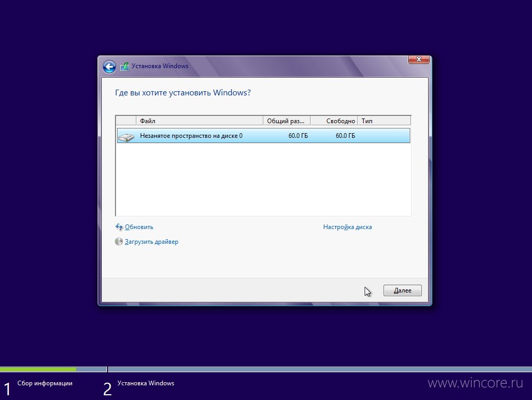This screenshot has height=400, width=532.
Task: Click the disc icon beside Загрузить драйвер
Action: pos(119,241)
